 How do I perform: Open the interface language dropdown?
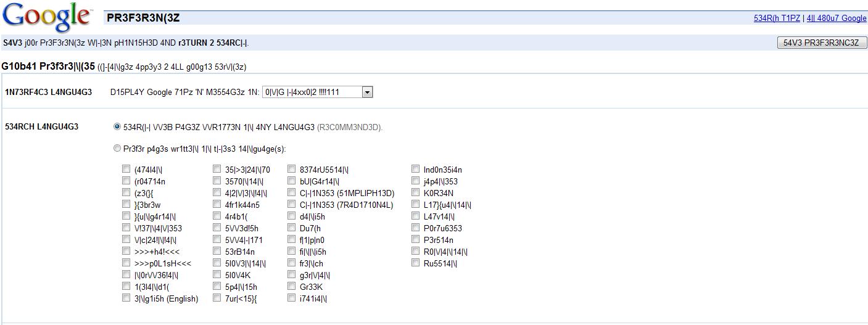point(317,92)
